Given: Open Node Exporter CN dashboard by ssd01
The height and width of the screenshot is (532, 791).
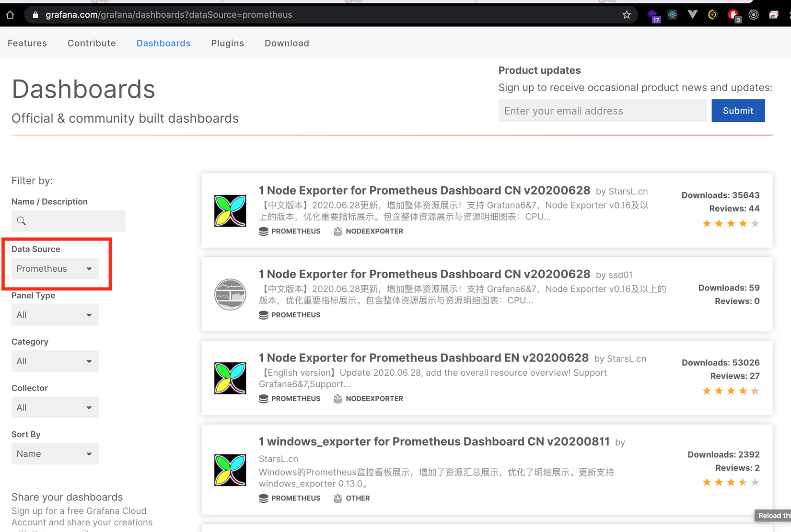Looking at the screenshot, I should [424, 274].
